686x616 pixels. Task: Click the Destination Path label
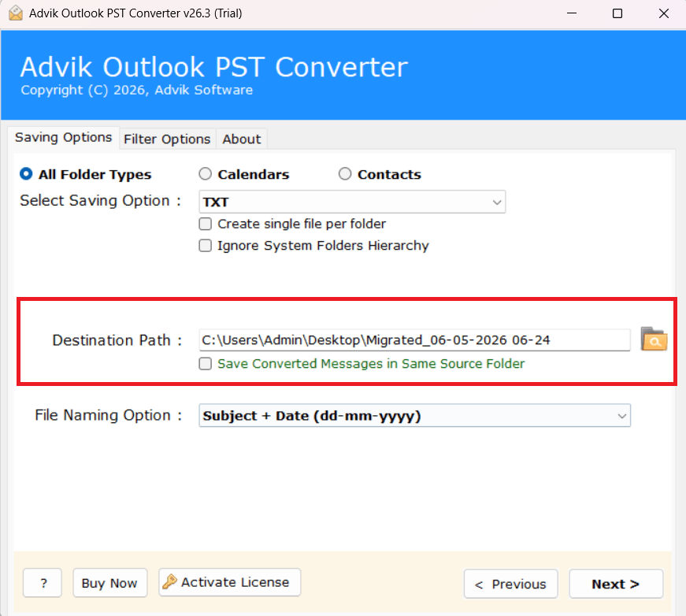pyautogui.click(x=117, y=340)
